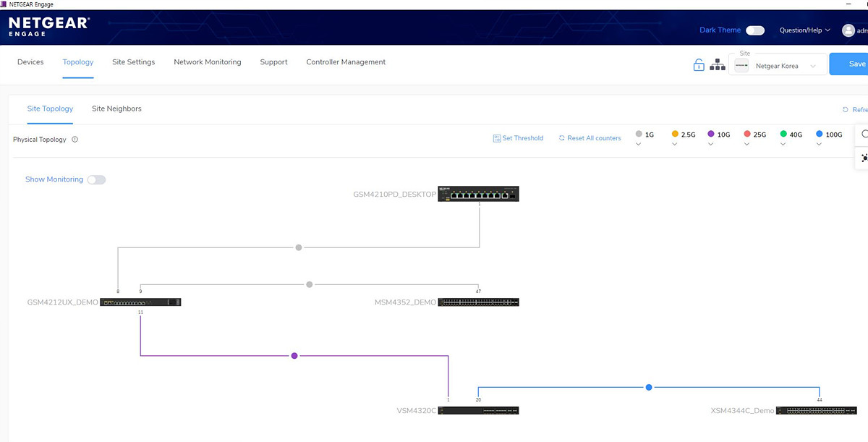Click the purple 10G link node
The image size is (868, 442).
[294, 356]
